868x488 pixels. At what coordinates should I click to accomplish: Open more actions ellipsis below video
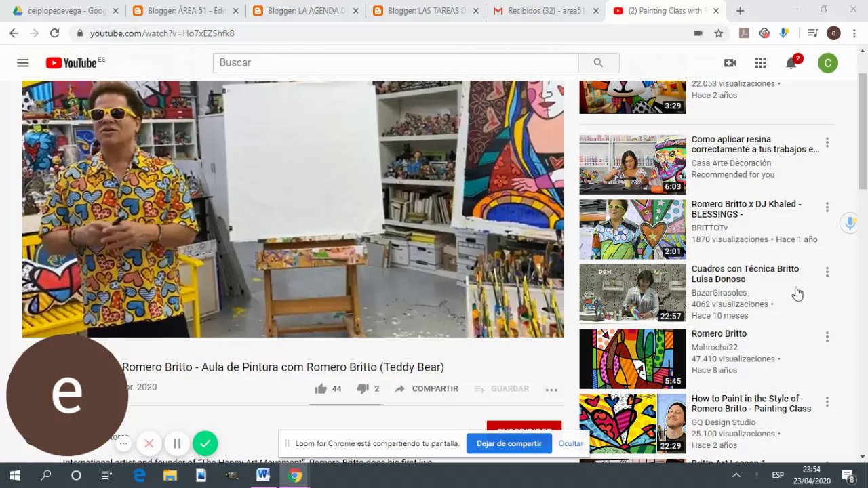click(551, 389)
